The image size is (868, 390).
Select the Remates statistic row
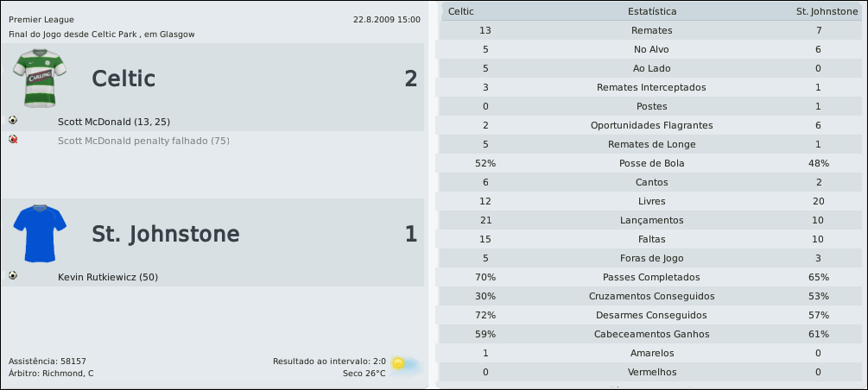(x=652, y=30)
